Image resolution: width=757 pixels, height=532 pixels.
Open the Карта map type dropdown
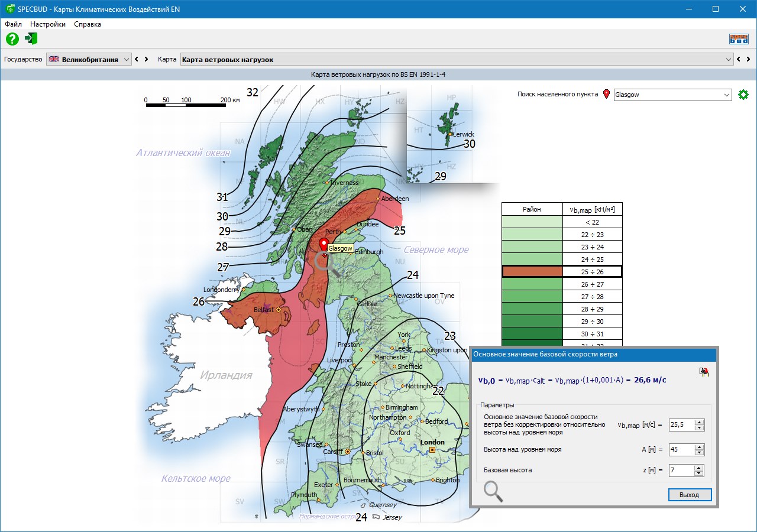[x=456, y=59]
